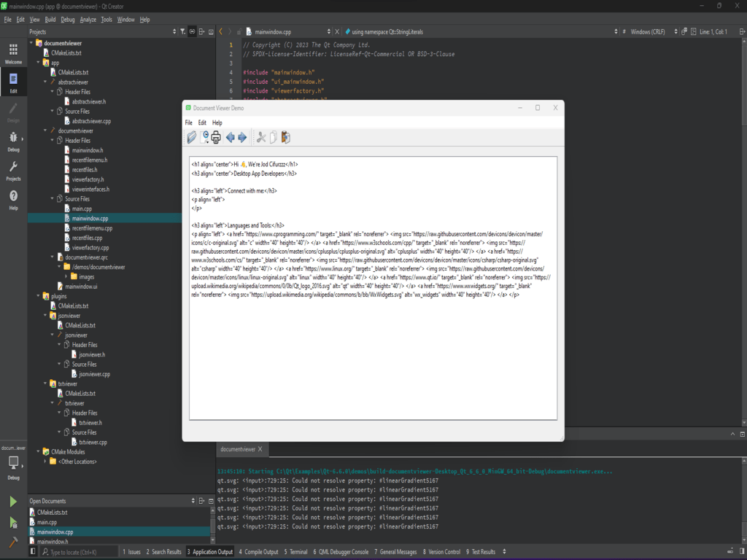Image resolution: width=747 pixels, height=560 pixels.
Task: Toggle left sidebar visibility button
Action: tap(33, 551)
